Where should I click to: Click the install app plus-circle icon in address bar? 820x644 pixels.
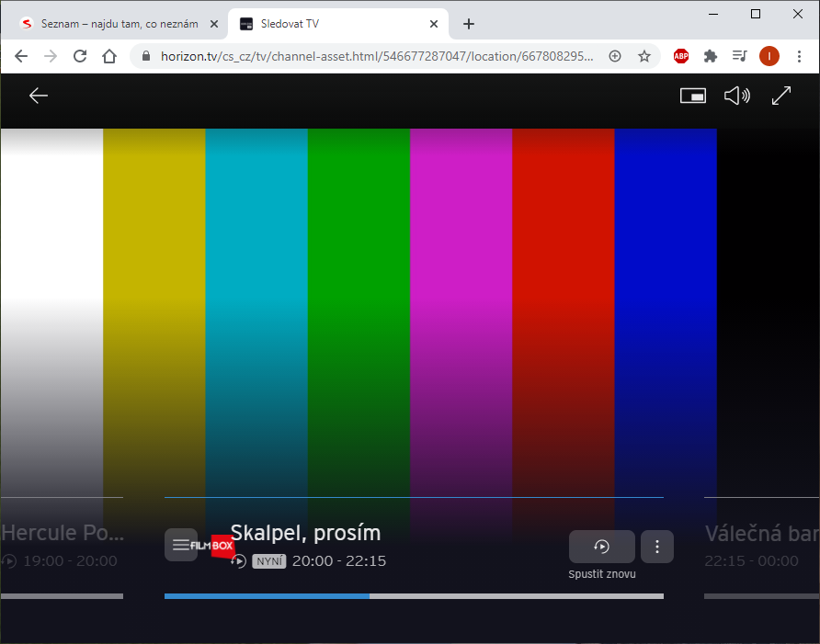click(615, 56)
